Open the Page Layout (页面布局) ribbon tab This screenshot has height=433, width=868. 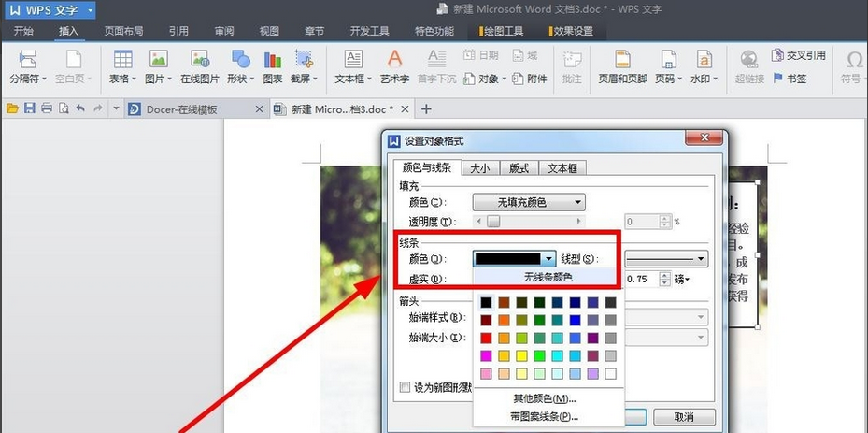123,31
